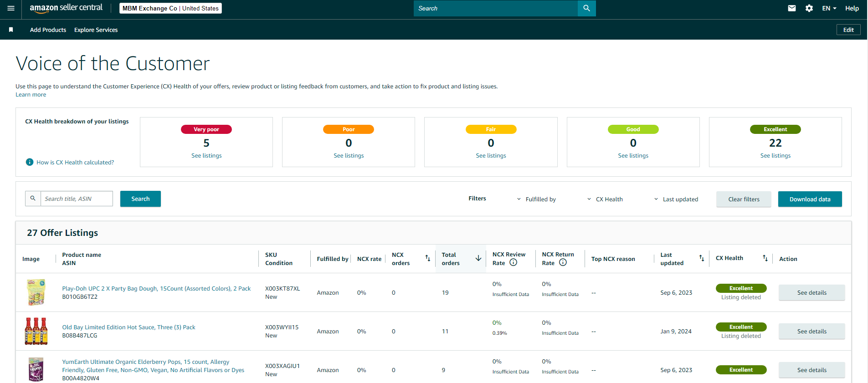Focus the Search title, ASIN field
Image resolution: width=868 pixels, height=383 pixels.
click(x=77, y=199)
